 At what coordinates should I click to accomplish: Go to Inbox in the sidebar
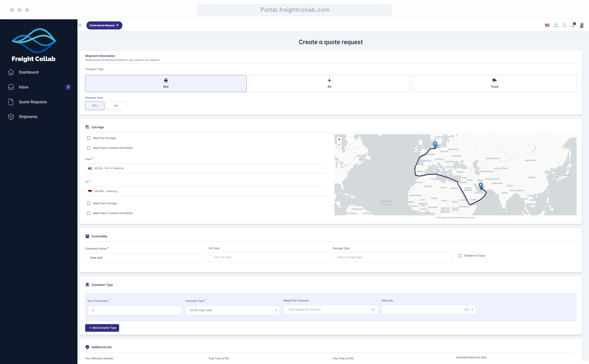24,87
